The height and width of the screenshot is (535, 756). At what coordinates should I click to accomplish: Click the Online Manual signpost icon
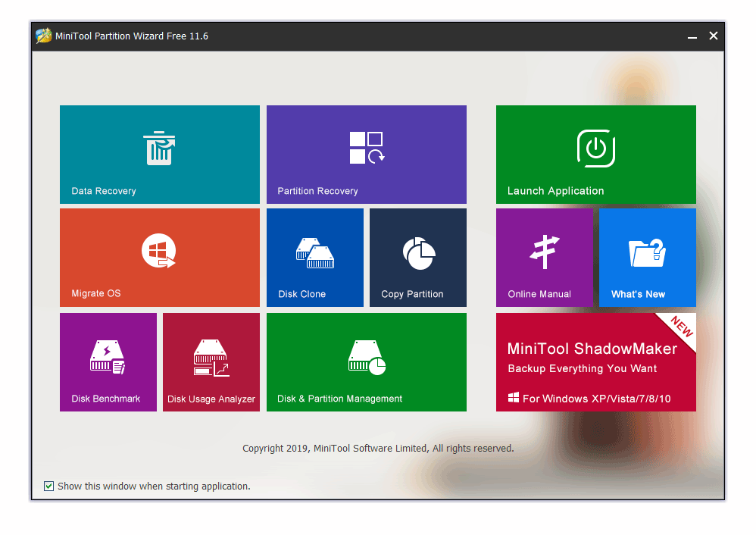(544, 252)
